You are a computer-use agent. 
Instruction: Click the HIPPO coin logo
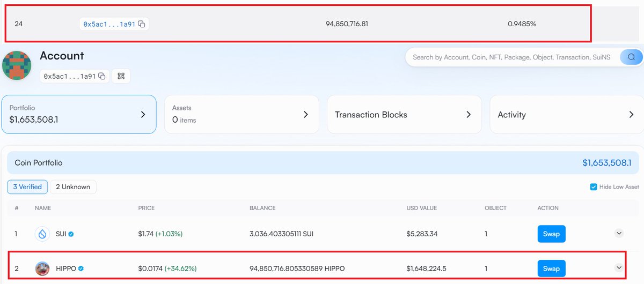42,268
